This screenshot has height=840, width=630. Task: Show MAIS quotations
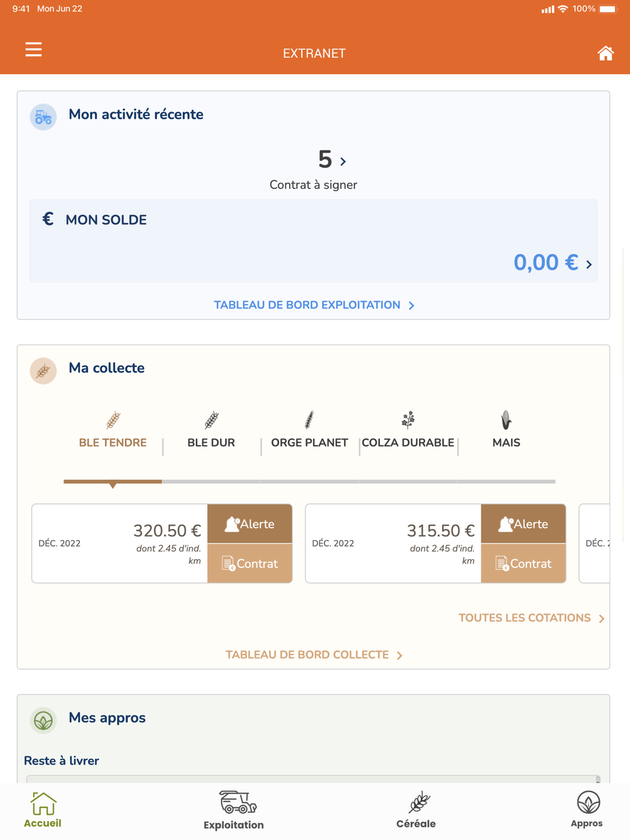506,430
